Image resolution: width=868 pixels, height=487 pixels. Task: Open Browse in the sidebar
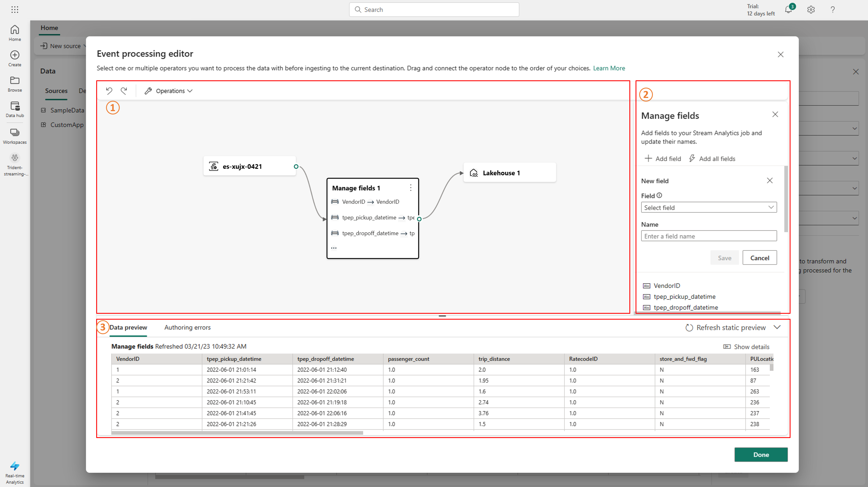15,84
